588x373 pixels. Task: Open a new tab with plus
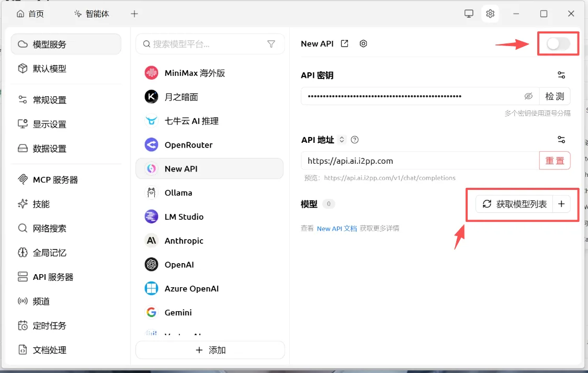(x=134, y=14)
